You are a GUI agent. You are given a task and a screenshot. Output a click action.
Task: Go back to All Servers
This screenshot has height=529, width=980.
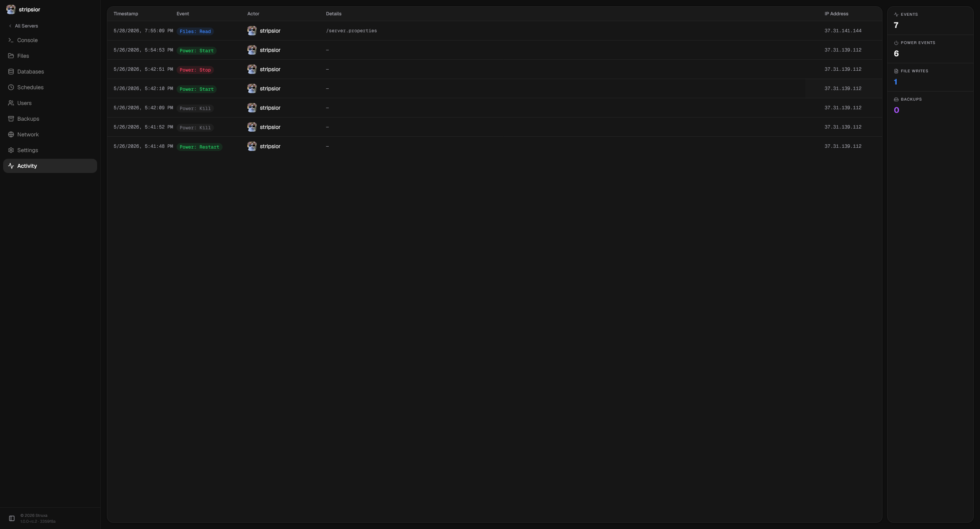click(x=23, y=26)
